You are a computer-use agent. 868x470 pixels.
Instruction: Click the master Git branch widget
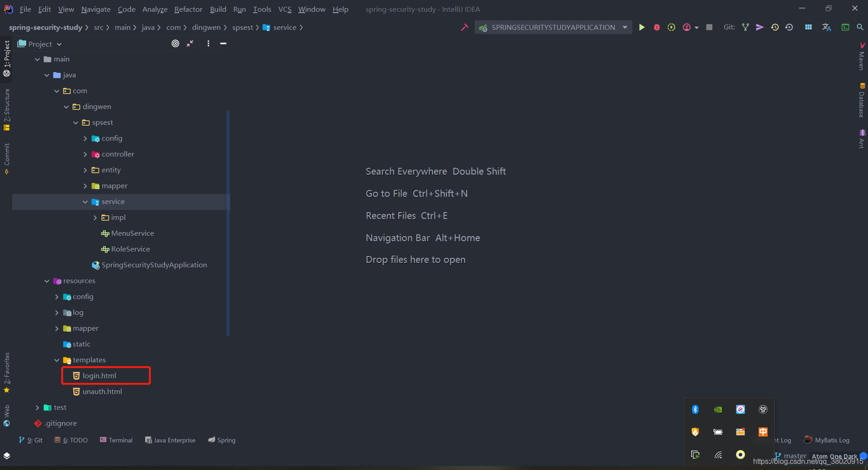(791, 456)
